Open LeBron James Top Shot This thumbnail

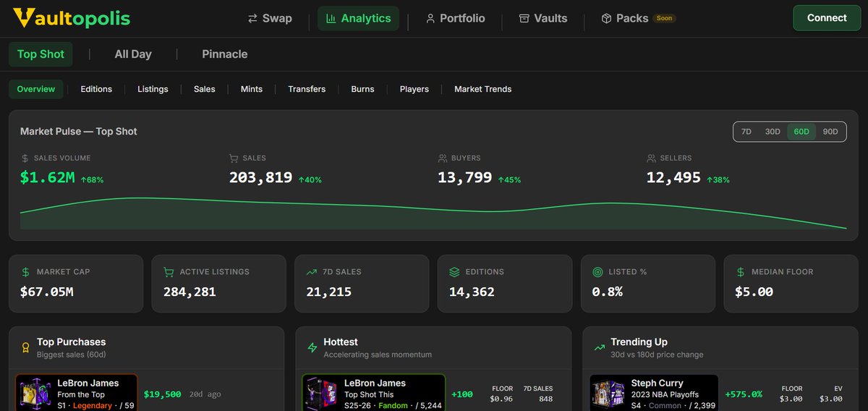click(320, 394)
